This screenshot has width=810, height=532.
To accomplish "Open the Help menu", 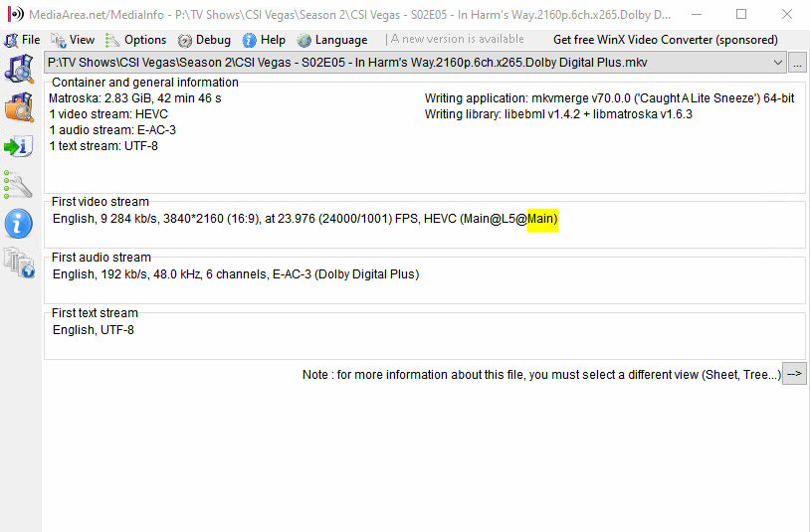I will (264, 40).
